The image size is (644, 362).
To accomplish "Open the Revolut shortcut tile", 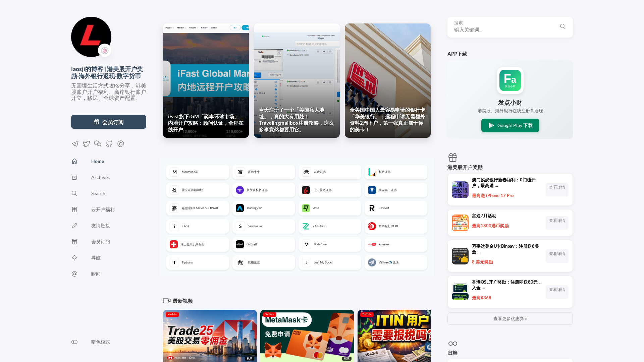I will point(396,208).
